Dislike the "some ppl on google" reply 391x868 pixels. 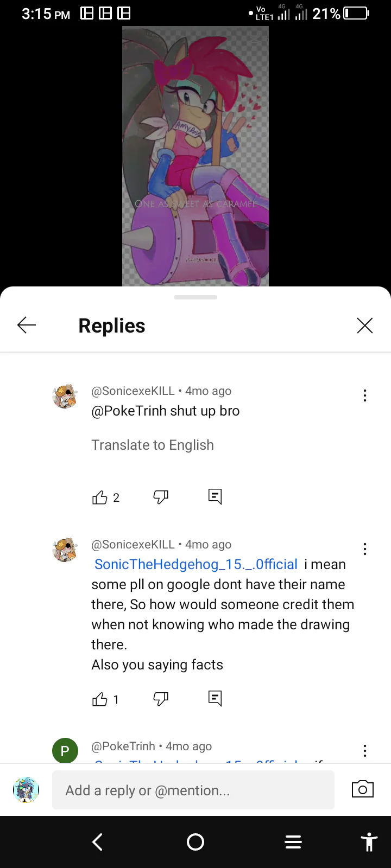pos(161,699)
